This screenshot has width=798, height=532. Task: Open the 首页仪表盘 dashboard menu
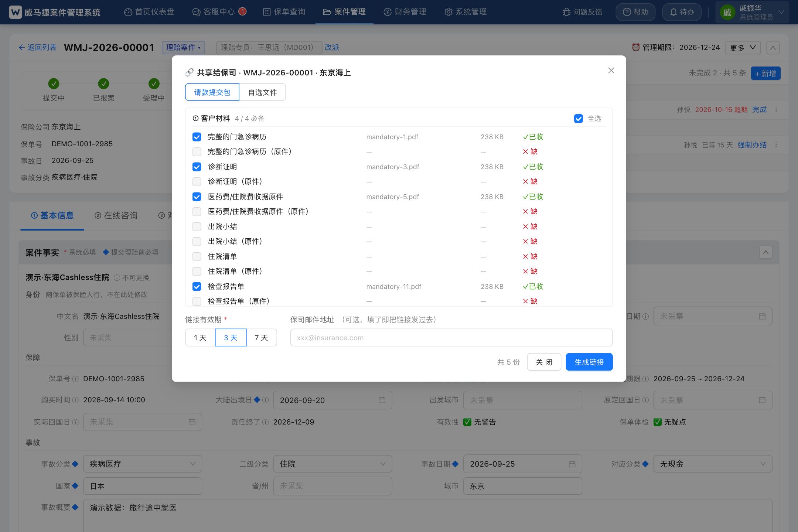149,12
